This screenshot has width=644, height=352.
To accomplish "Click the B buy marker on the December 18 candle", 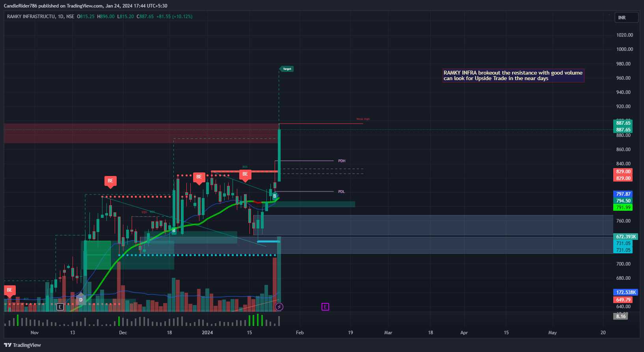I will [173, 230].
